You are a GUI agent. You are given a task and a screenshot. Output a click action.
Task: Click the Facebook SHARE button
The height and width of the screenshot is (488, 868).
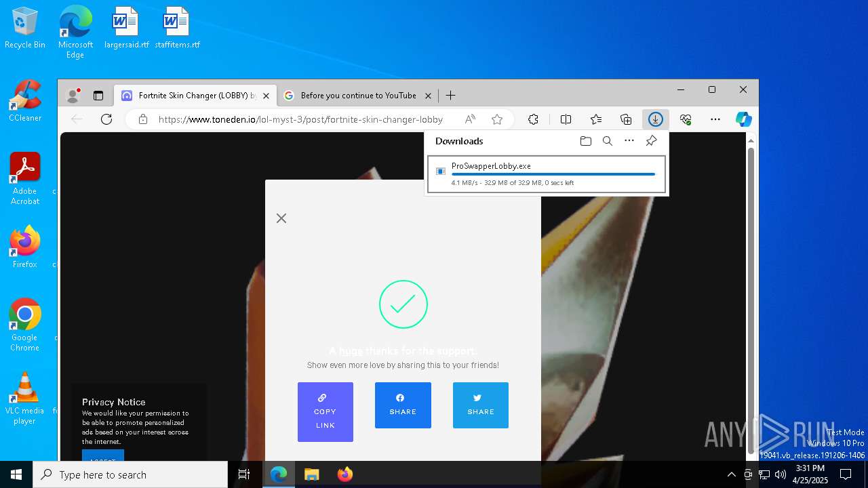click(403, 405)
